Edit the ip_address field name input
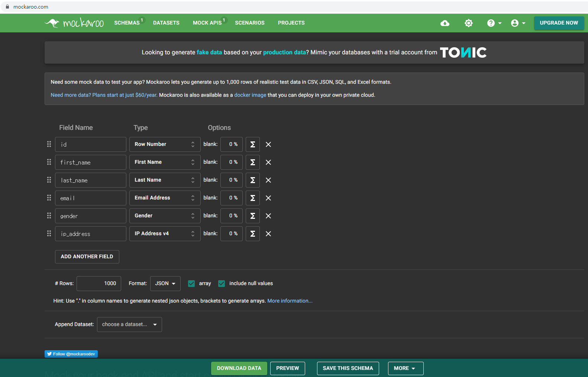 pyautogui.click(x=91, y=234)
